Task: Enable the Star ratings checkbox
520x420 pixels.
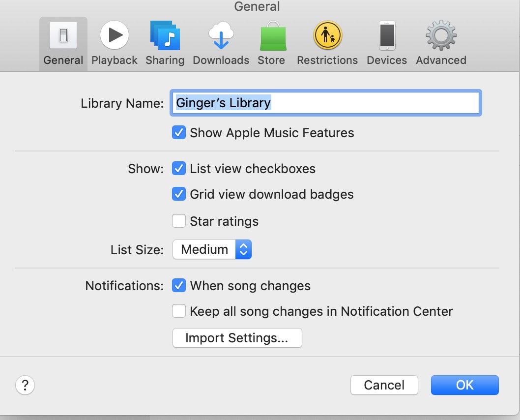Action: (x=179, y=221)
